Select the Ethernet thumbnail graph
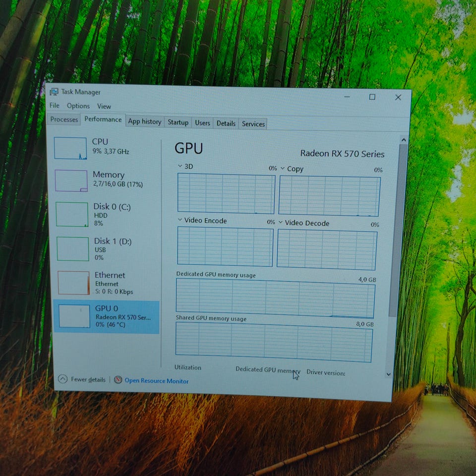 pos(74,283)
